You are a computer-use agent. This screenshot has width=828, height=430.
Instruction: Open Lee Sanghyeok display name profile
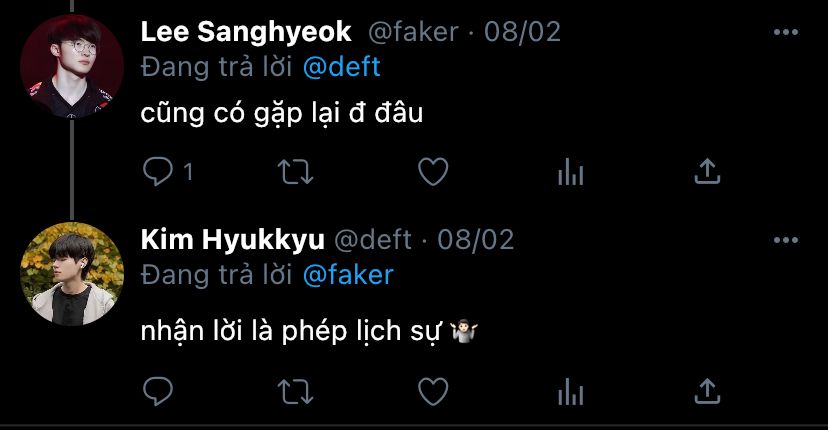coord(246,32)
